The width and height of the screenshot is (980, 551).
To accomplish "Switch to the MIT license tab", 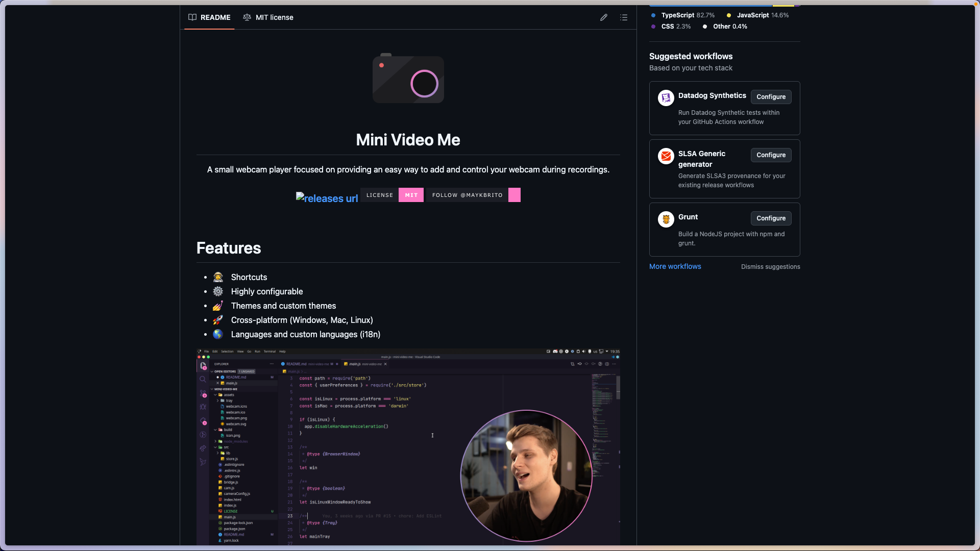I will pos(274,17).
